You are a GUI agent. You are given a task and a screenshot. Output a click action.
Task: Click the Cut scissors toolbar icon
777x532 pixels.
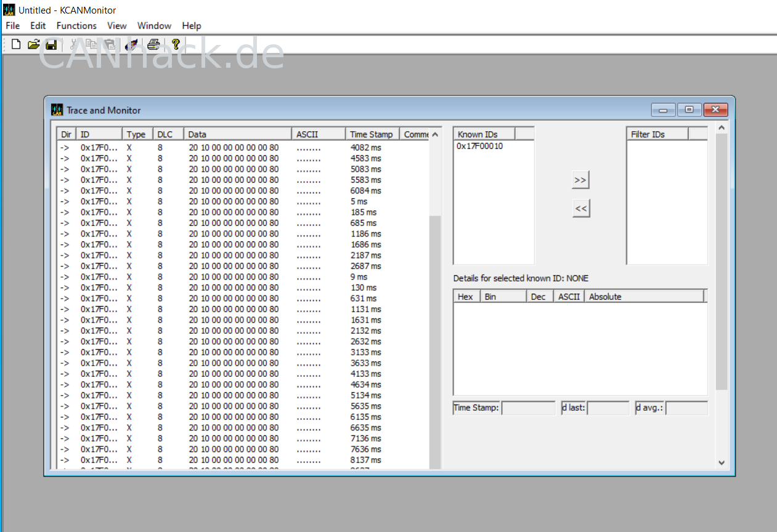click(x=75, y=44)
